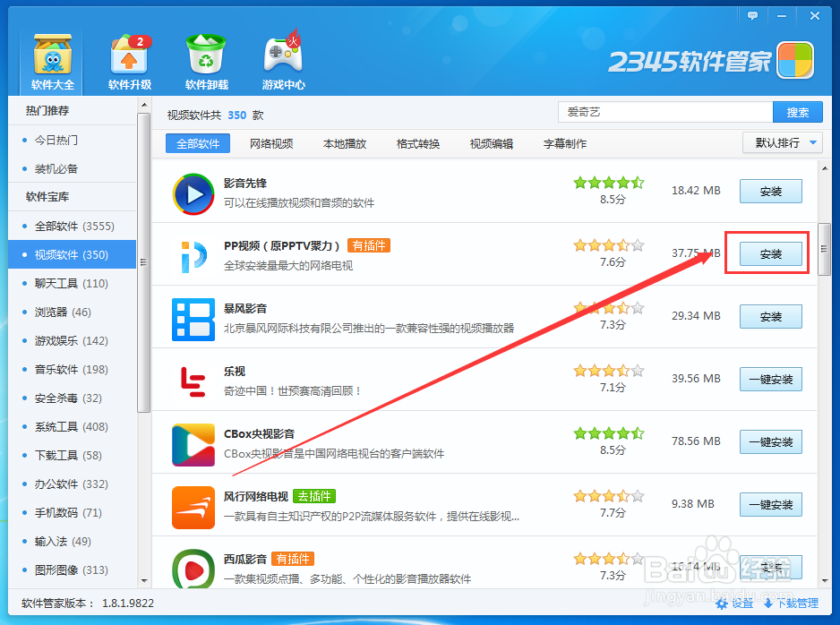840x625 pixels.
Task: Open 设置 settings gear
Action: (734, 604)
